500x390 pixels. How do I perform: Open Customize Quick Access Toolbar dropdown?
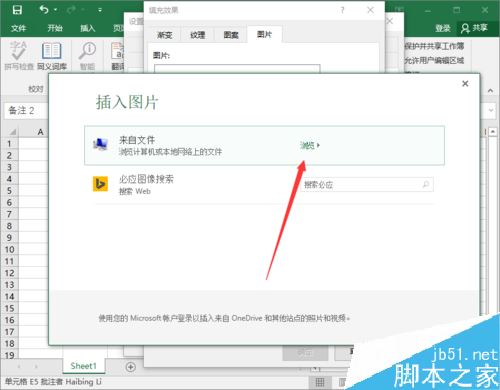pyautogui.click(x=100, y=10)
